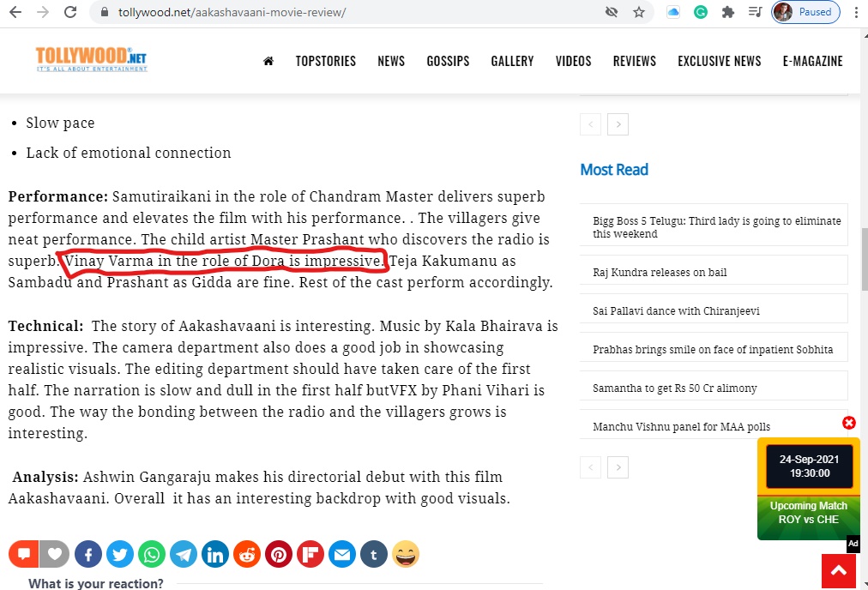Click the padlock site info icon

[105, 12]
